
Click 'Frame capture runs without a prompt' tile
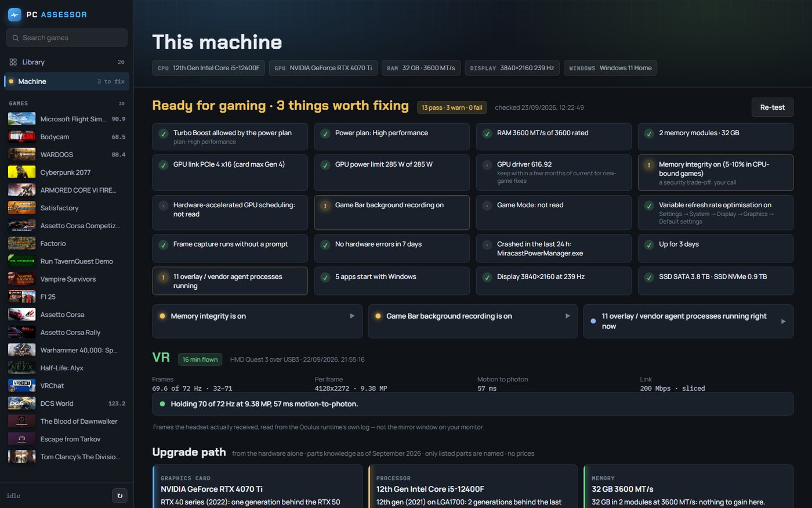click(230, 248)
